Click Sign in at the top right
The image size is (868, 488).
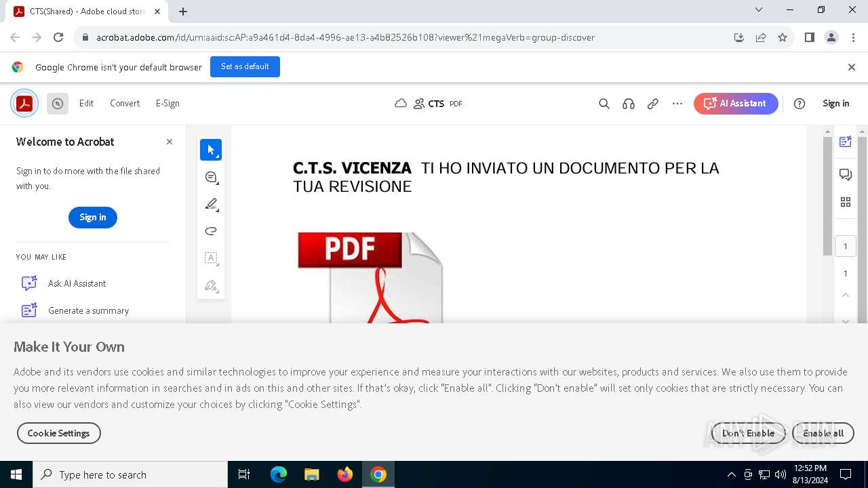835,104
